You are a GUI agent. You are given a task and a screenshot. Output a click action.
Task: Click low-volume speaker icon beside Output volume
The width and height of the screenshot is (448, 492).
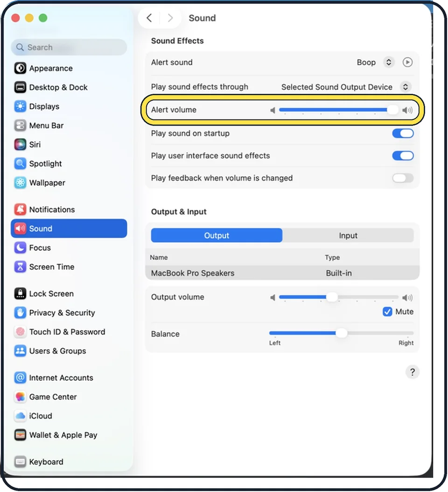(273, 297)
